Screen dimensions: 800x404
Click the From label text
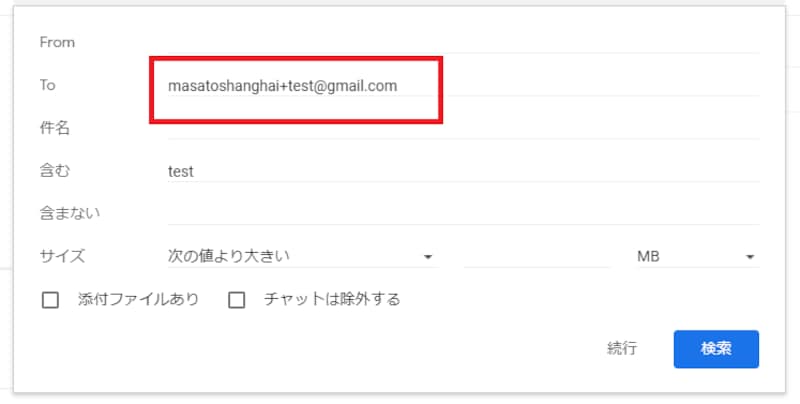[x=57, y=42]
